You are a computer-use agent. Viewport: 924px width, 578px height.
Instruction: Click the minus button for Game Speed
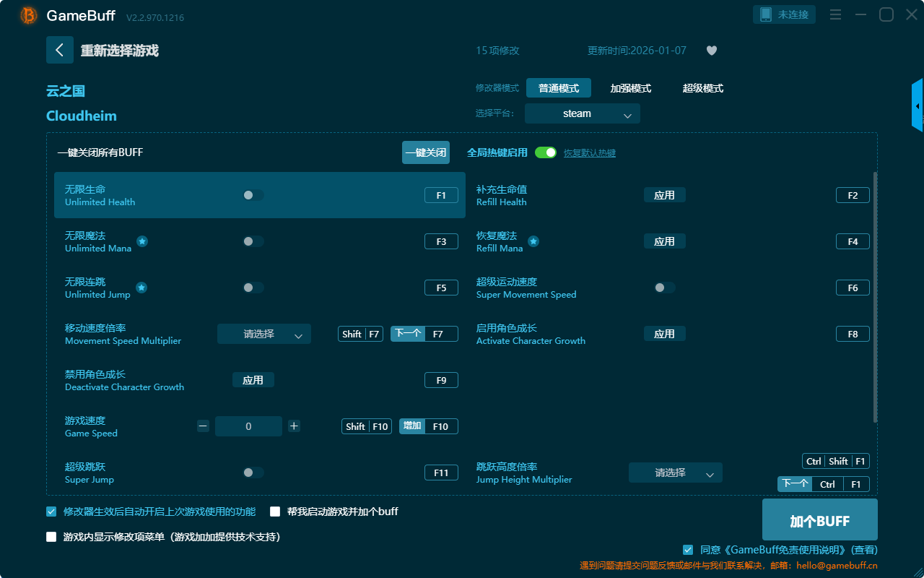click(203, 426)
